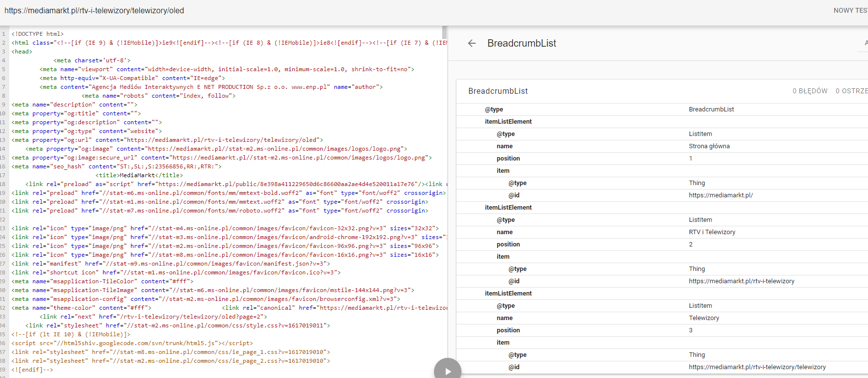Select the name value 'Telewizory'

(x=704, y=318)
